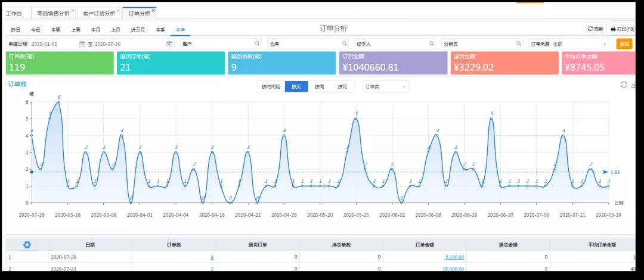644x280 pixels.
Task: Click the 客户 search magnifier icon
Action: [x=258, y=43]
